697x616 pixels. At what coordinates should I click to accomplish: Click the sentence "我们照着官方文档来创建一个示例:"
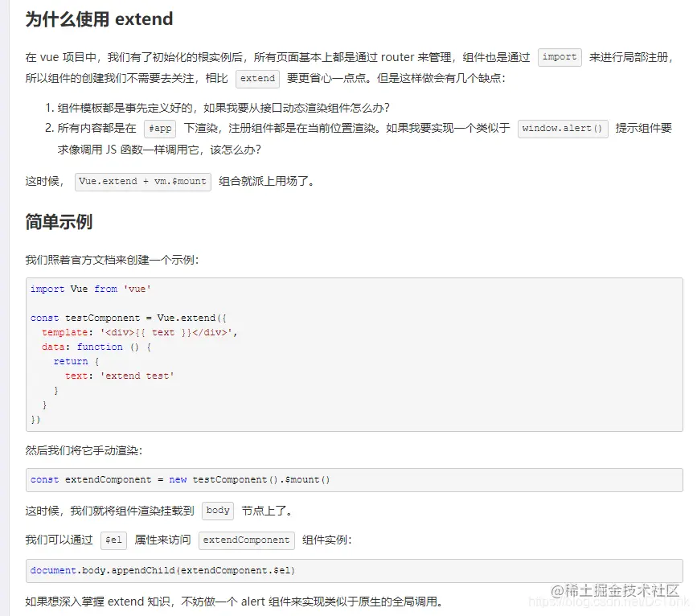pyautogui.click(x=112, y=260)
